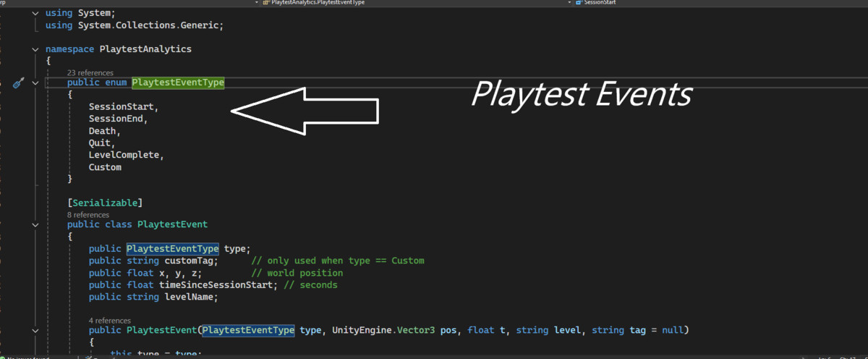Click the Quit enum member
Image resolution: width=868 pixels, height=359 pixels.
click(x=100, y=143)
